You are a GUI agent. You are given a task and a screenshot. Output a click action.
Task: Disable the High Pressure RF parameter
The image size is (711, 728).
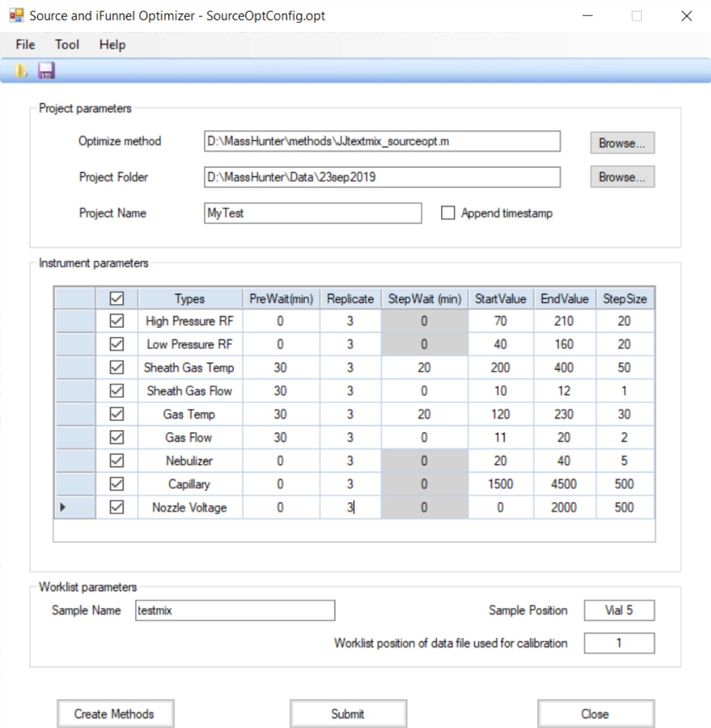tap(116, 320)
